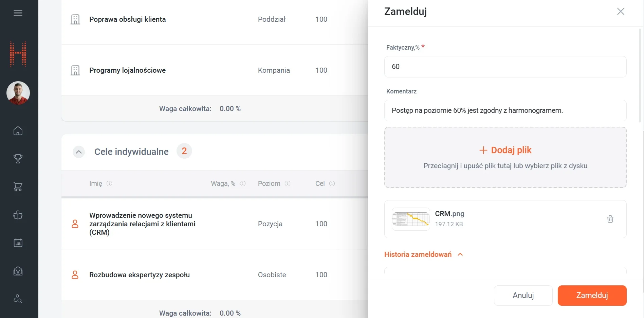Go to the Home icon in the sidebar
The image size is (644, 318).
(18, 131)
